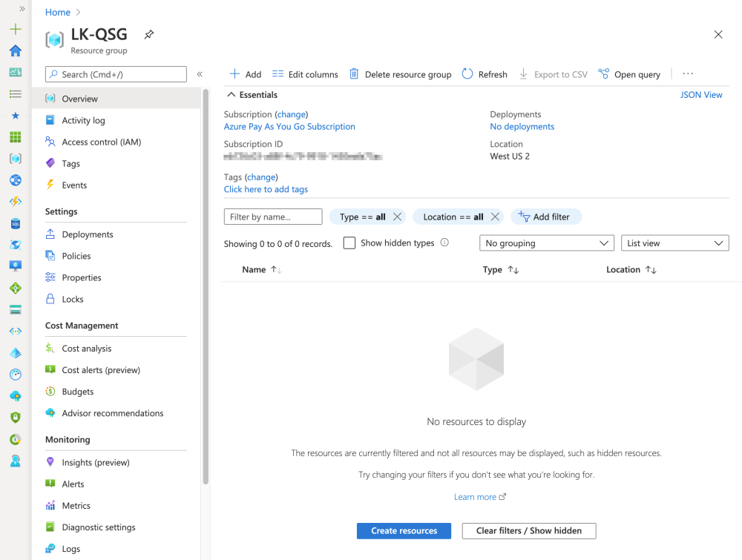Click the Favorites star icon in left rail

(16, 116)
